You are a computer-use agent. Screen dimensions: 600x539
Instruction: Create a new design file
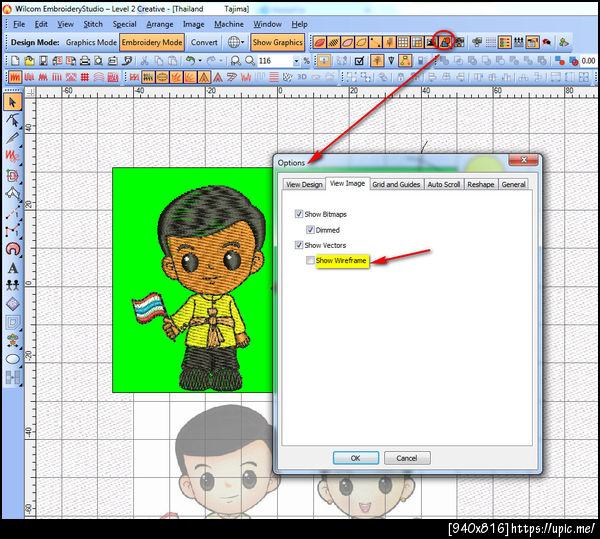[15, 60]
